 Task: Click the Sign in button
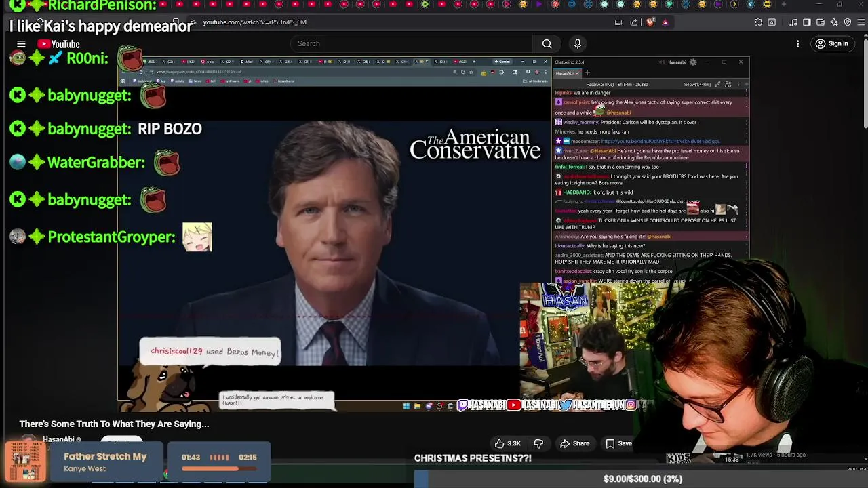click(832, 44)
